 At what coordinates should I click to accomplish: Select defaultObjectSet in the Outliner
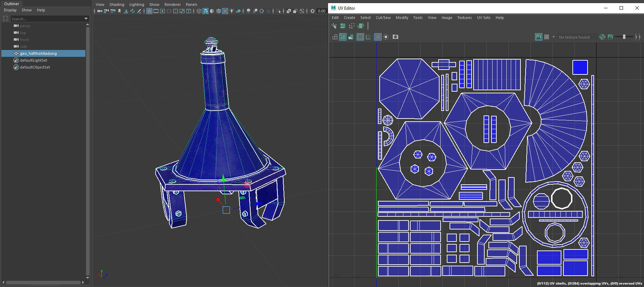click(x=35, y=67)
